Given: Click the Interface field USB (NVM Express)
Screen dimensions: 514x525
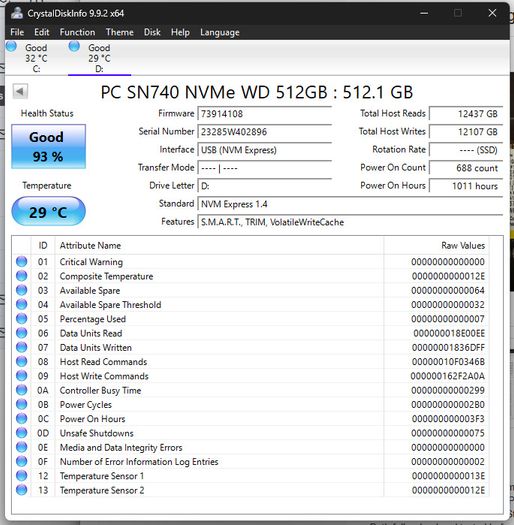Looking at the screenshot, I should coord(265,150).
